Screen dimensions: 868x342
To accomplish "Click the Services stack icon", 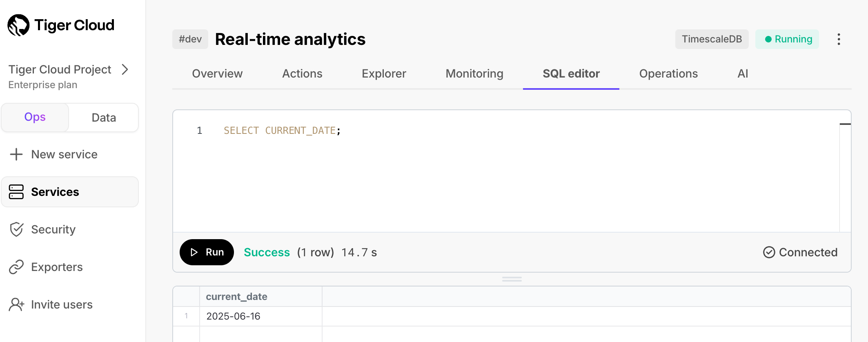I will tap(16, 192).
